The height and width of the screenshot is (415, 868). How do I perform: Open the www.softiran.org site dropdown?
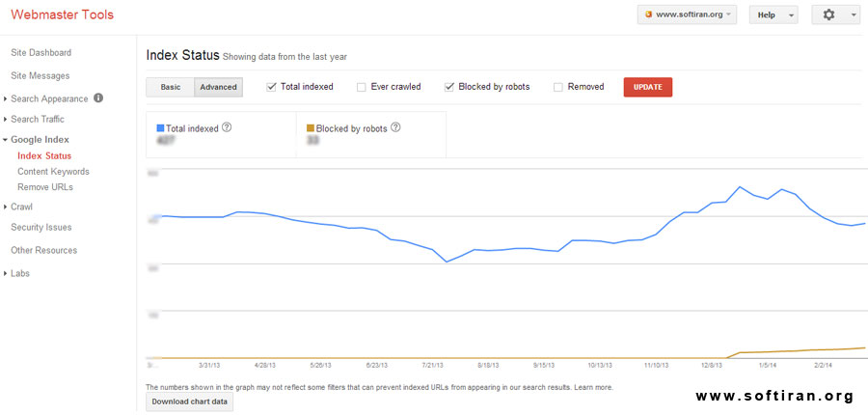click(688, 15)
